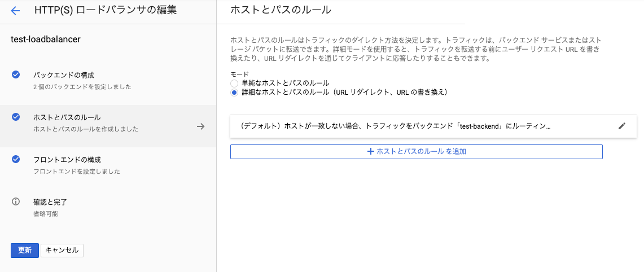Viewport: 644px width, 272px height.
Task: Click the 省略可能 text
Action: pyautogui.click(x=46, y=214)
